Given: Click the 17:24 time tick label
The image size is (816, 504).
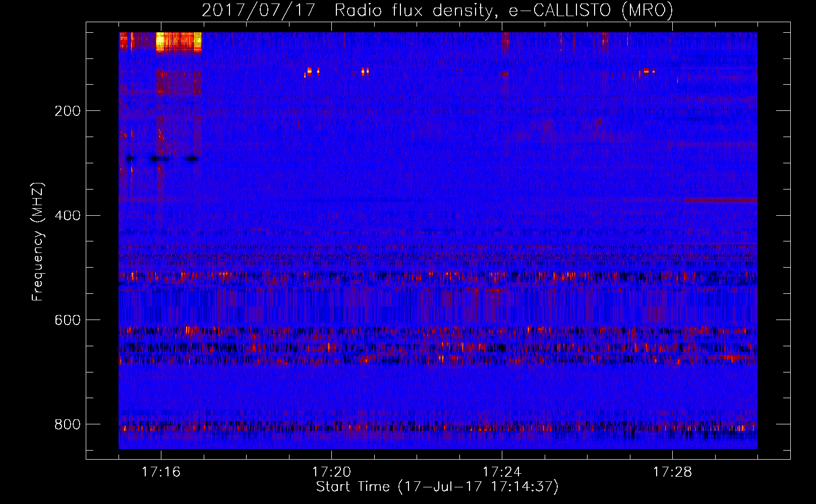Looking at the screenshot, I should pos(502,472).
